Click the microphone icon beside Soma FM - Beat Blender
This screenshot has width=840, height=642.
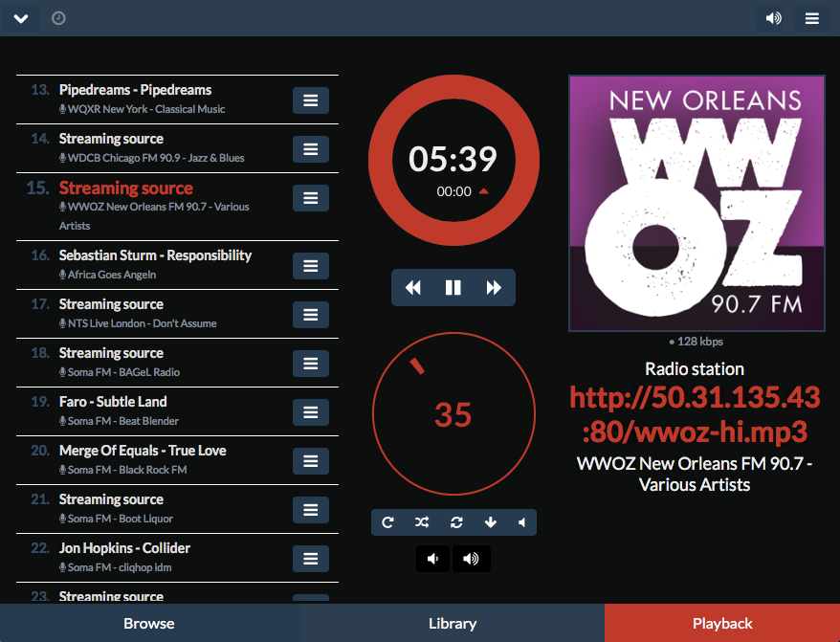[x=63, y=421]
